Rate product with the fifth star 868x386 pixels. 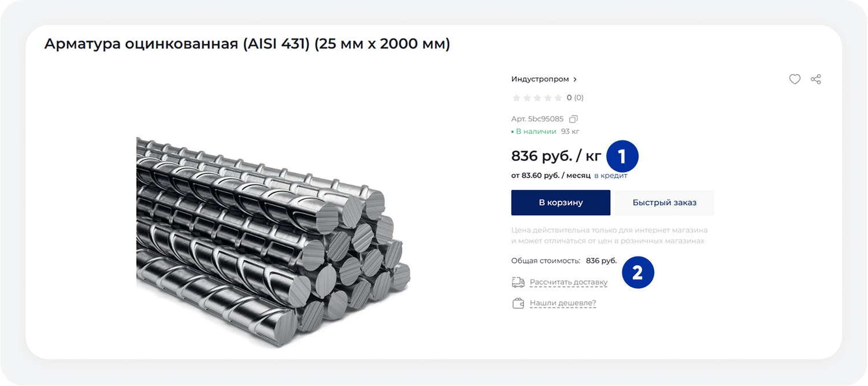[558, 98]
